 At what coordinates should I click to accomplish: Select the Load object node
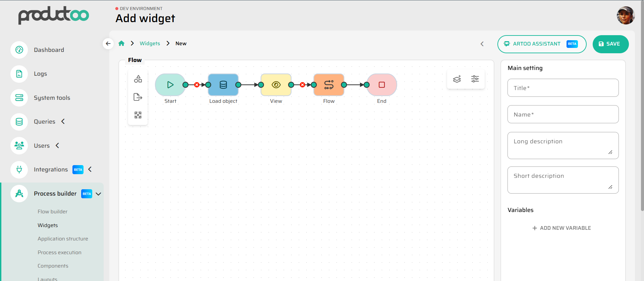point(223,85)
